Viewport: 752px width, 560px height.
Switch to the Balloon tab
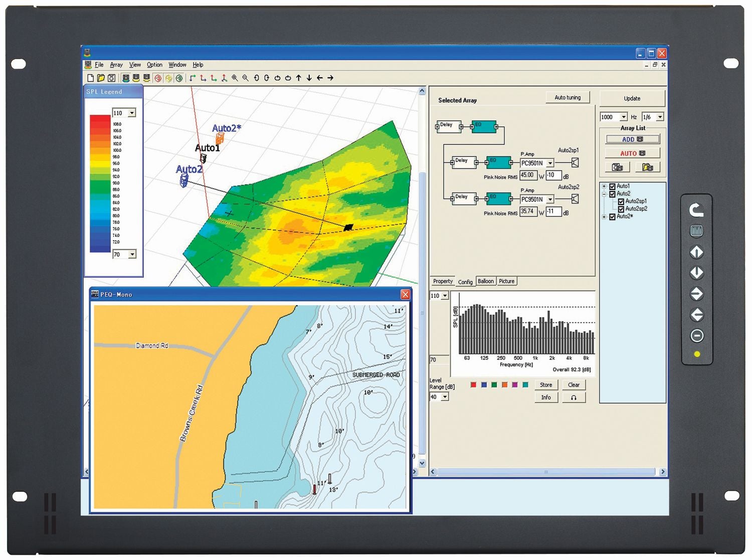coord(485,281)
